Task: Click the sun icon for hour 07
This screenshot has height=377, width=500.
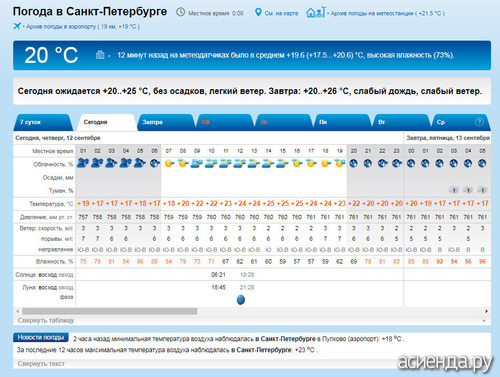Action: coord(169,163)
